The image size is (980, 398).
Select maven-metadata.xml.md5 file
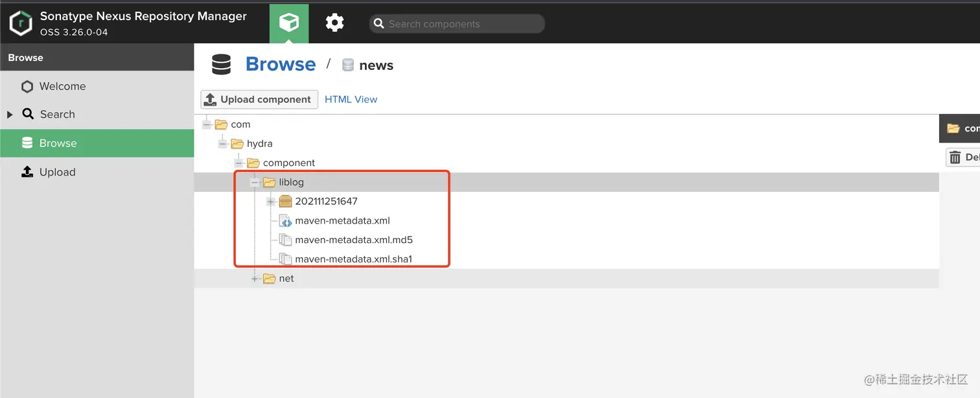(x=566, y=240)
